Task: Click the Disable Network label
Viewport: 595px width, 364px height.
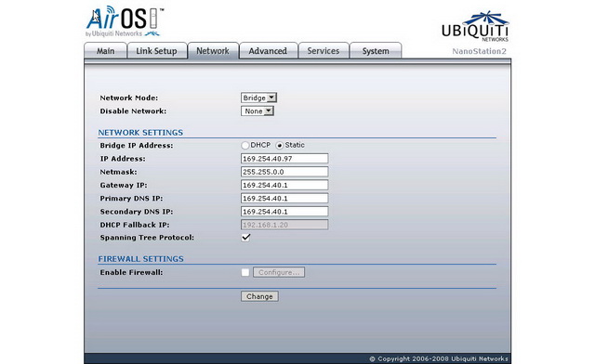Action: [x=133, y=111]
